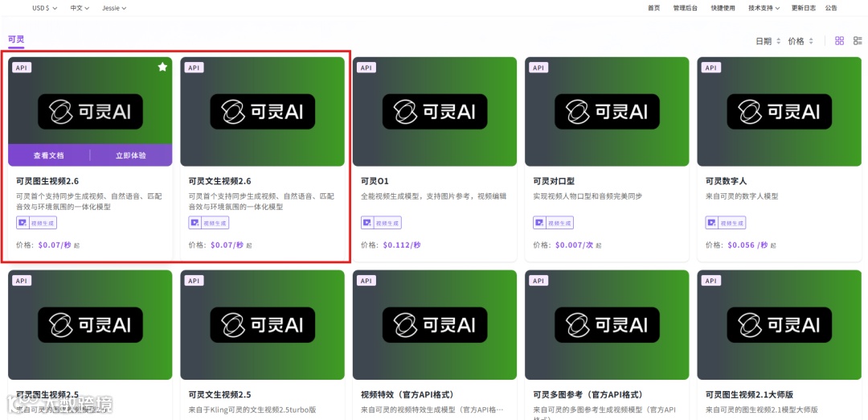Screen dimensions: 868x420
Task: Open 可灵图生视频2.1大师版 title link
Action: [749, 395]
